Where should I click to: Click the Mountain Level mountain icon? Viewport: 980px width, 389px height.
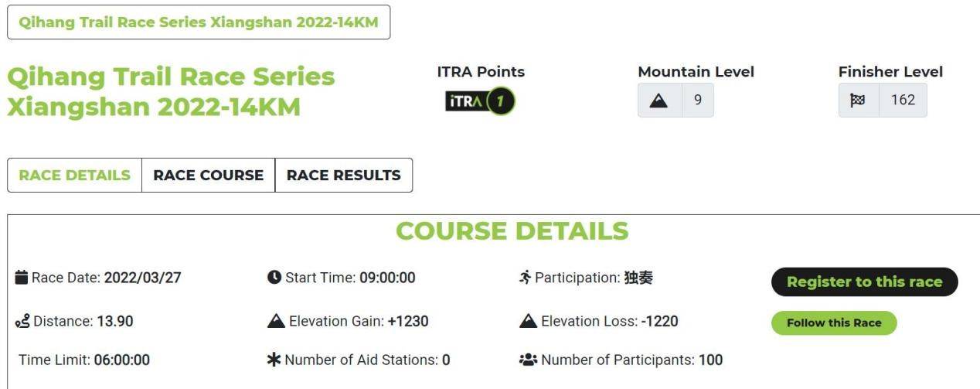(x=659, y=101)
